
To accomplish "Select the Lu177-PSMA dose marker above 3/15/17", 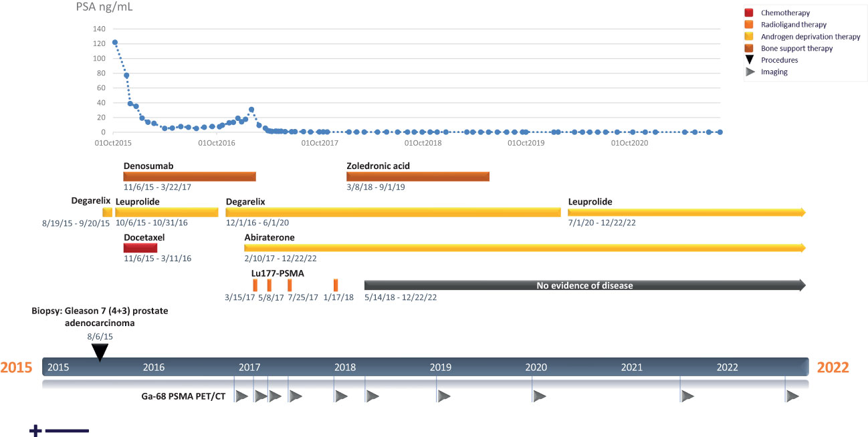I will (255, 285).
